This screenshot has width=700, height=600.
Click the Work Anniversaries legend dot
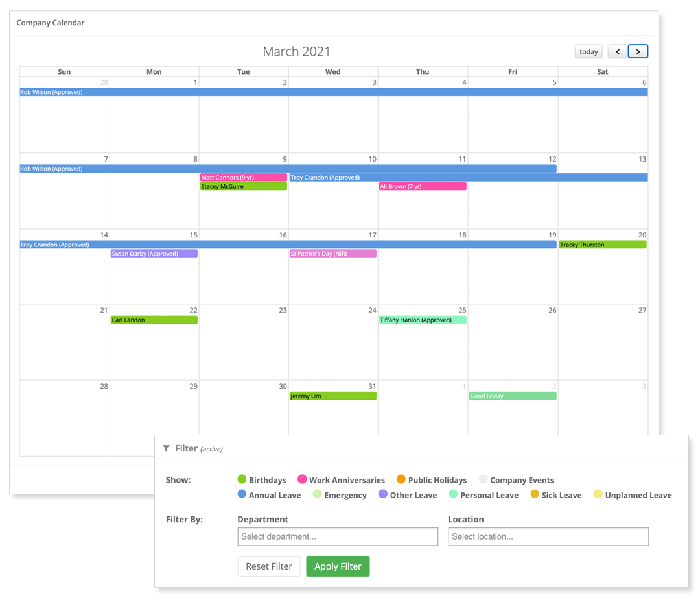coord(301,479)
